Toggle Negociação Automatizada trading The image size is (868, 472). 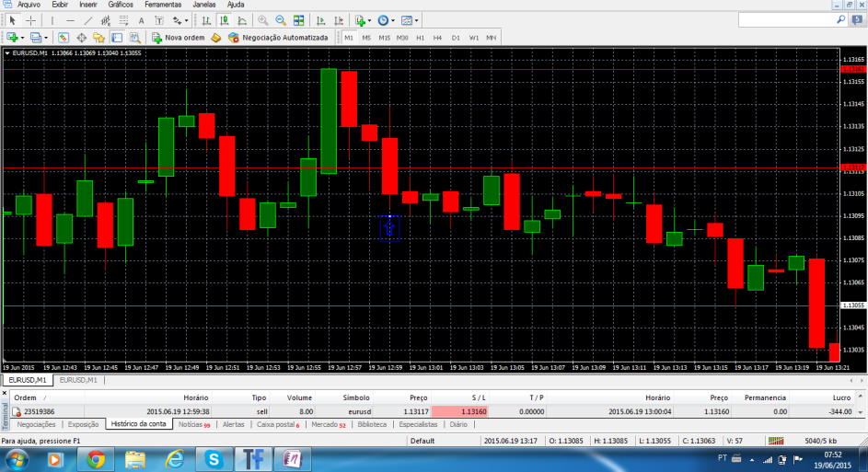point(278,38)
